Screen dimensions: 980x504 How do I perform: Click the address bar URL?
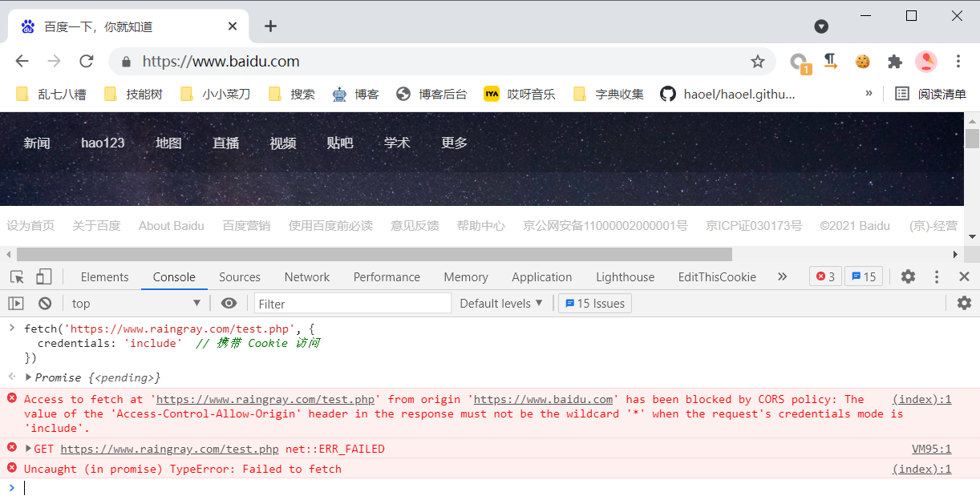click(221, 62)
